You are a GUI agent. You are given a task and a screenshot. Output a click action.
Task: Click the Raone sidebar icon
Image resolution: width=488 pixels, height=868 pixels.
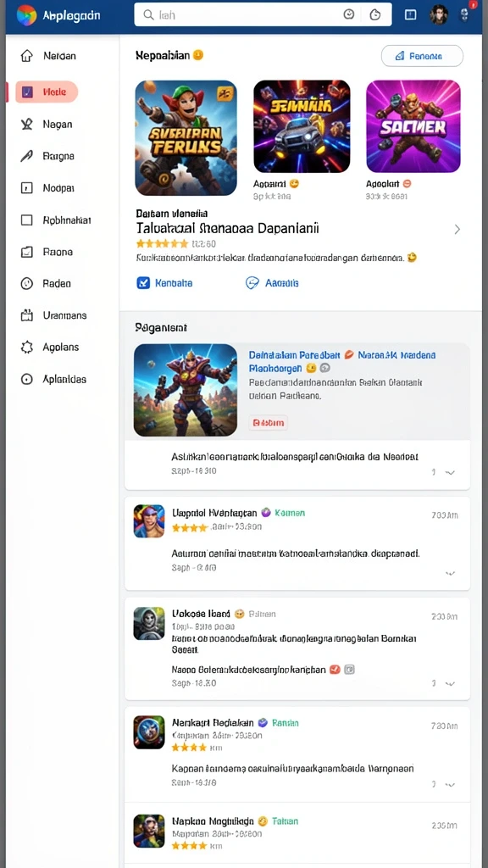click(x=26, y=253)
